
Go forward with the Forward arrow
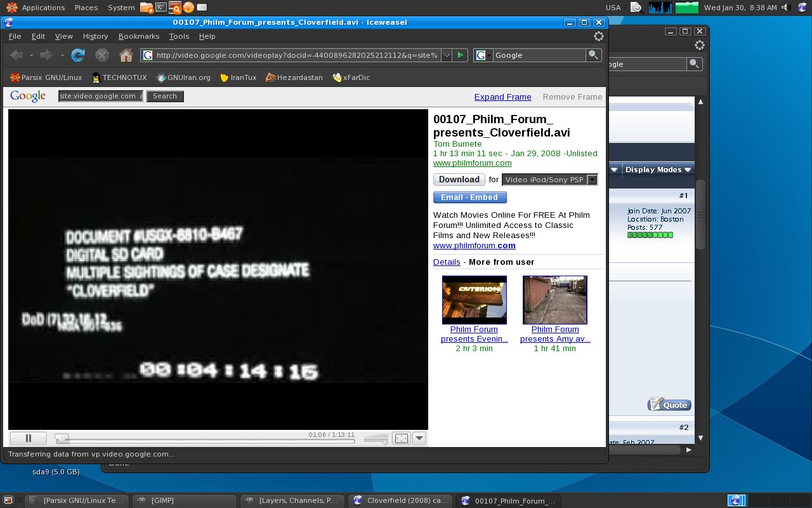tap(46, 55)
